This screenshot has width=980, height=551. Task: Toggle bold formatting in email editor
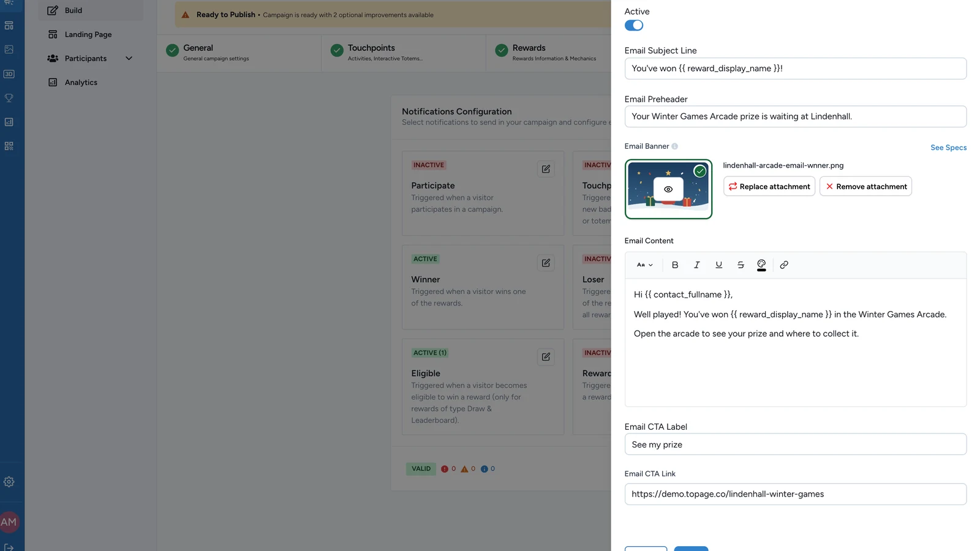tap(675, 265)
